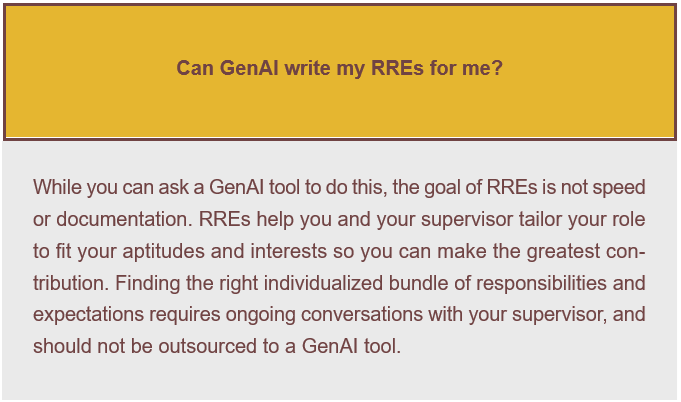Click the line beginning 'expectations requires ongoing conversations'
This screenshot has width=681, height=402.
click(340, 314)
